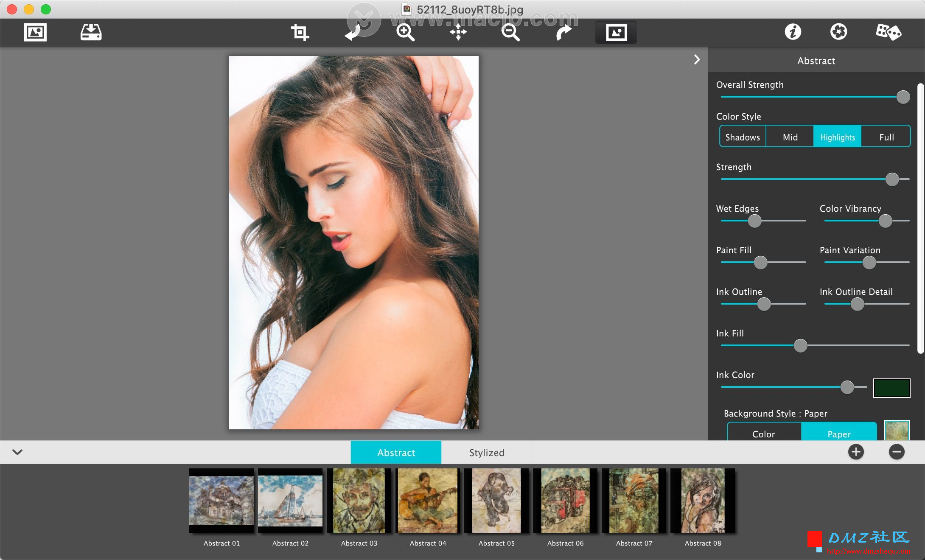Set Color Style to Highlights

click(x=838, y=137)
